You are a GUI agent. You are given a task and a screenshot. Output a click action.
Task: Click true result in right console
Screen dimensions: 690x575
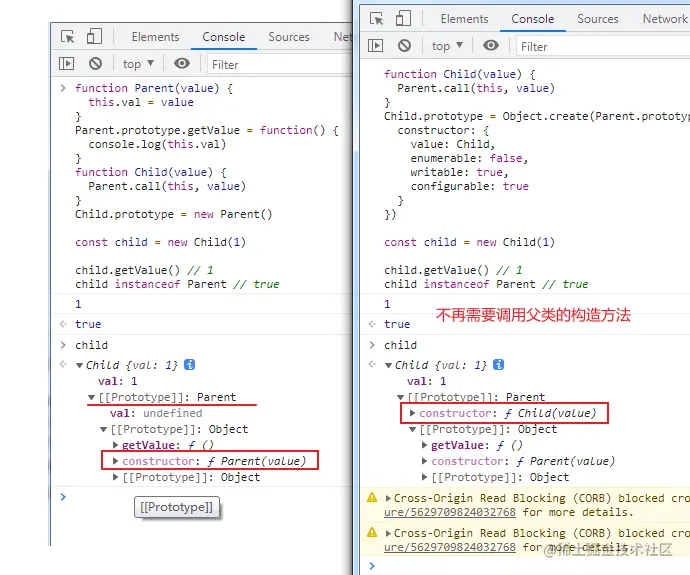[x=397, y=324]
